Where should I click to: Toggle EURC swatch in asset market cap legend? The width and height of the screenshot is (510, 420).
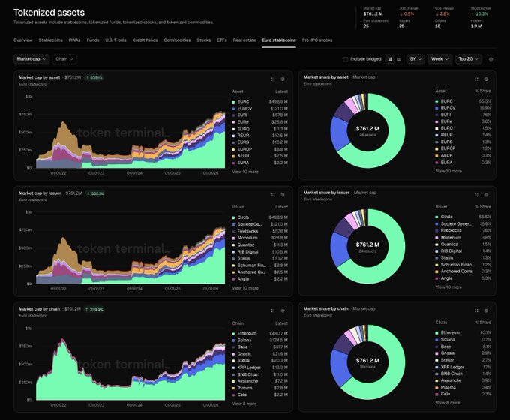pyautogui.click(x=233, y=102)
